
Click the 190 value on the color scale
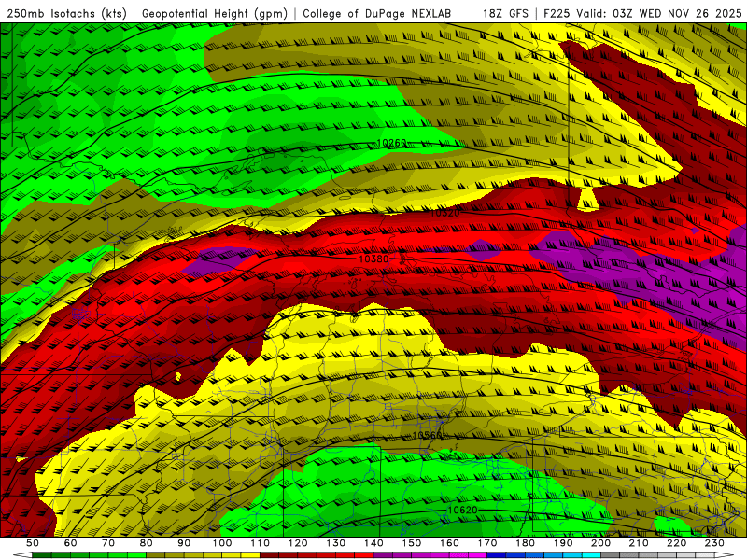click(x=563, y=543)
